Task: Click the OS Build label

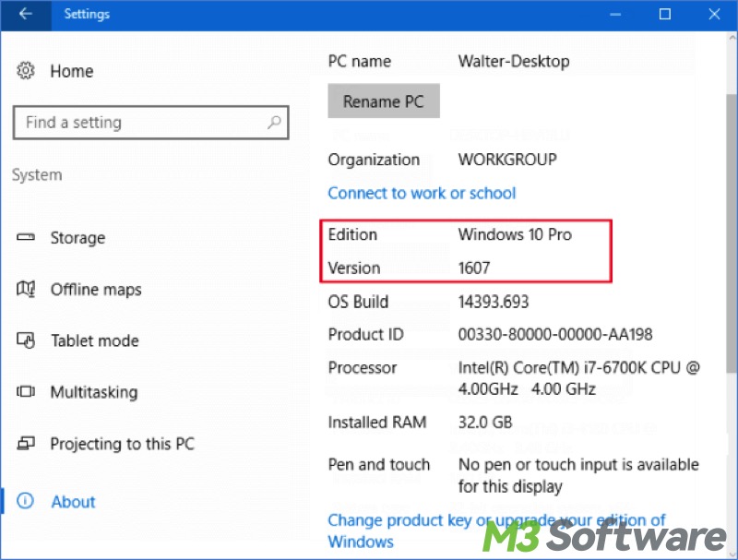Action: coord(358,302)
